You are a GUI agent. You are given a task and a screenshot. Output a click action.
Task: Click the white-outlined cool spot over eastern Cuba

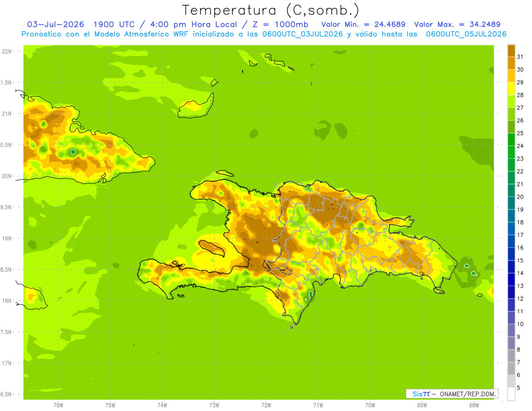pos(73,152)
